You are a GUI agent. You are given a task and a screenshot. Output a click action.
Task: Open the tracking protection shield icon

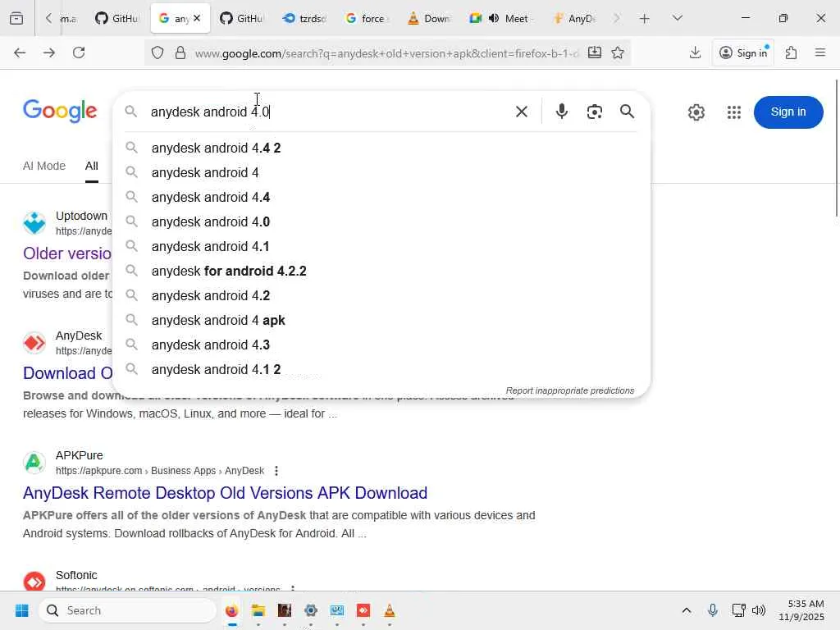pos(157,52)
